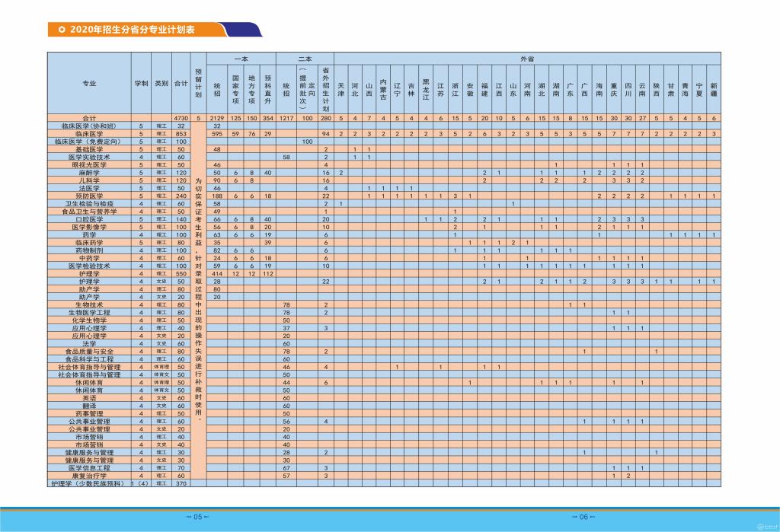Screen dimensions: 780x532
Task: Click the 预留计划 column header
Action: click(198, 83)
